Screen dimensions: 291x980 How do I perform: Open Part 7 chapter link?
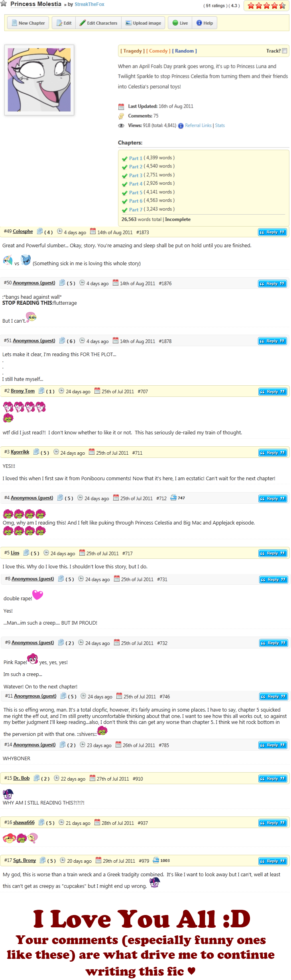coord(136,210)
